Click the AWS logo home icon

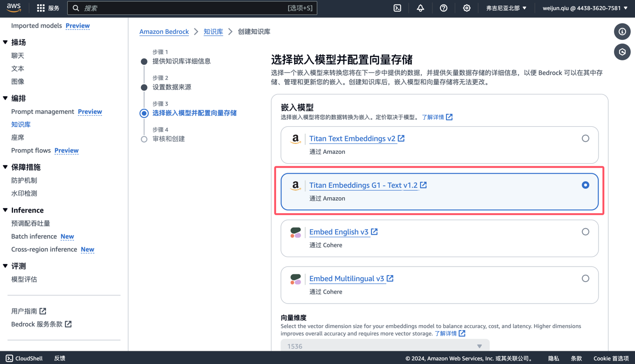13,8
